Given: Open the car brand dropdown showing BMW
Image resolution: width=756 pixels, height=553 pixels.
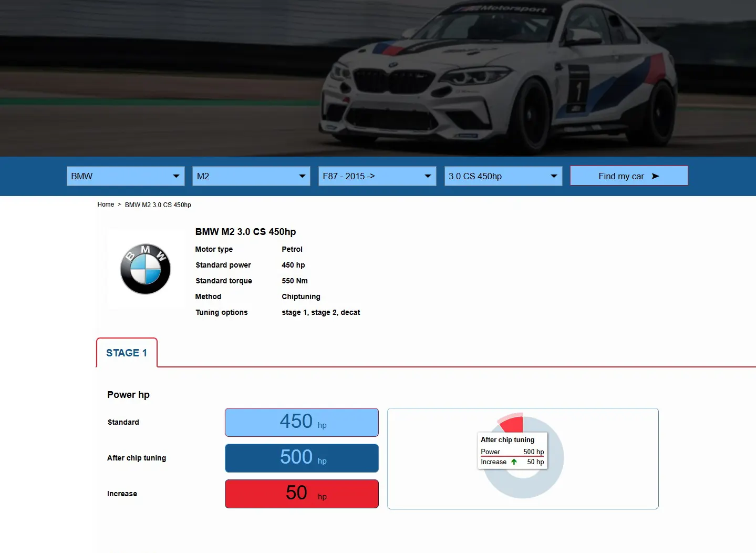Looking at the screenshot, I should (x=125, y=176).
